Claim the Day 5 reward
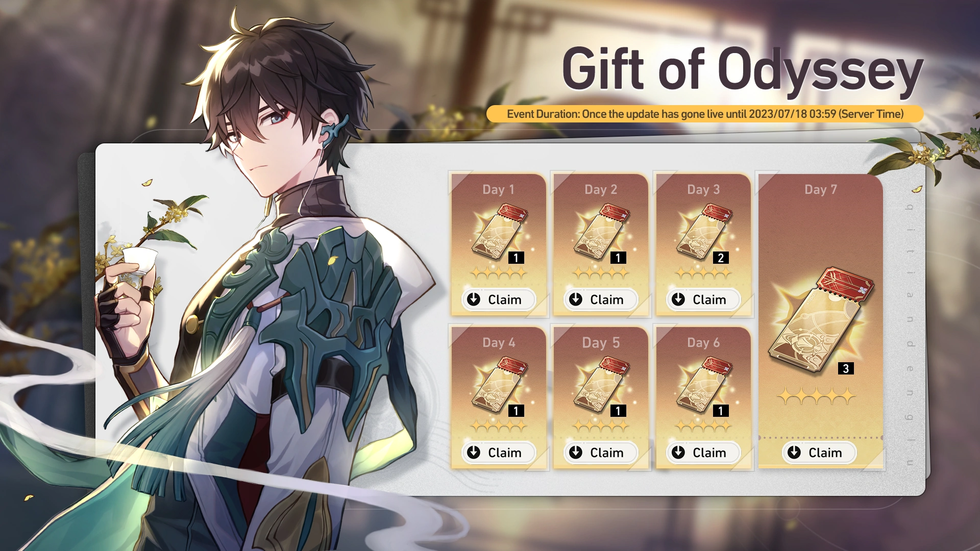Viewport: 980px width, 551px height. 601,453
